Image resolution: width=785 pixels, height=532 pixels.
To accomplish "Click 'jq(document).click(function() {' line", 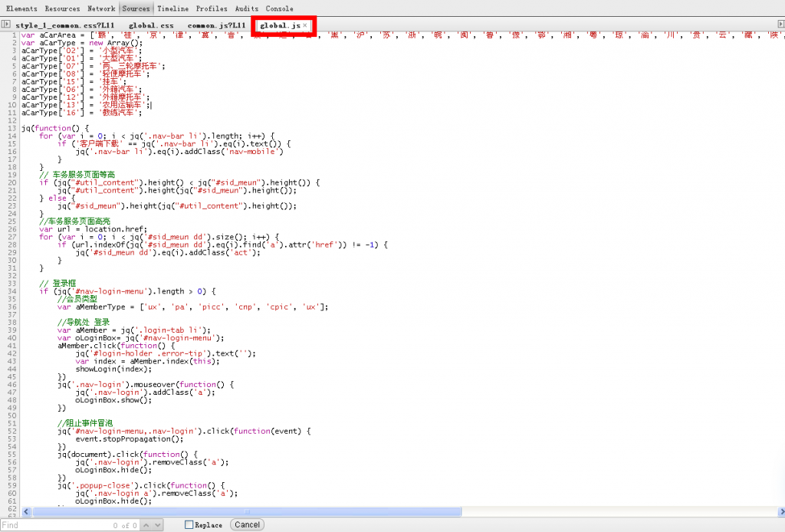I will pos(128,455).
